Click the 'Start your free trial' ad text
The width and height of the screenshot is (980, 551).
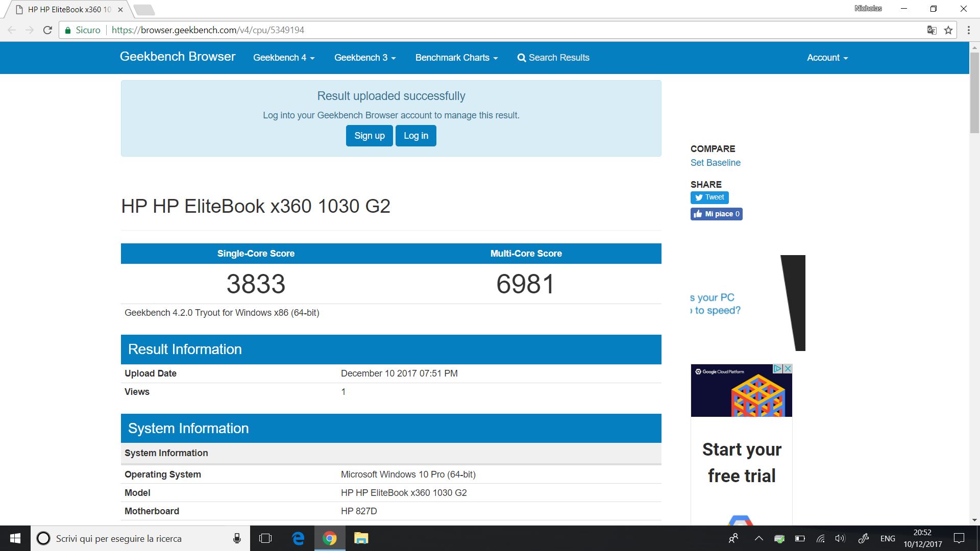(x=741, y=463)
